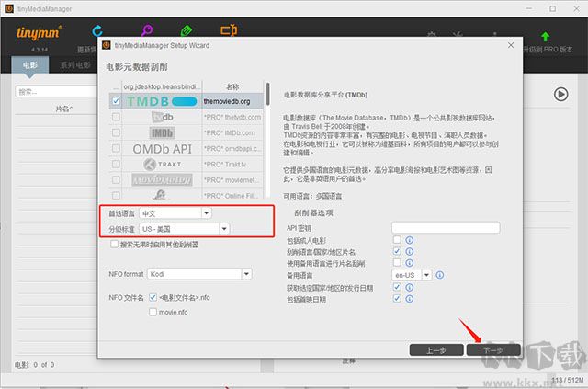Viewport: 588px width, 389px height.
Task: Select the TMDB logo row
Action: click(x=162, y=101)
